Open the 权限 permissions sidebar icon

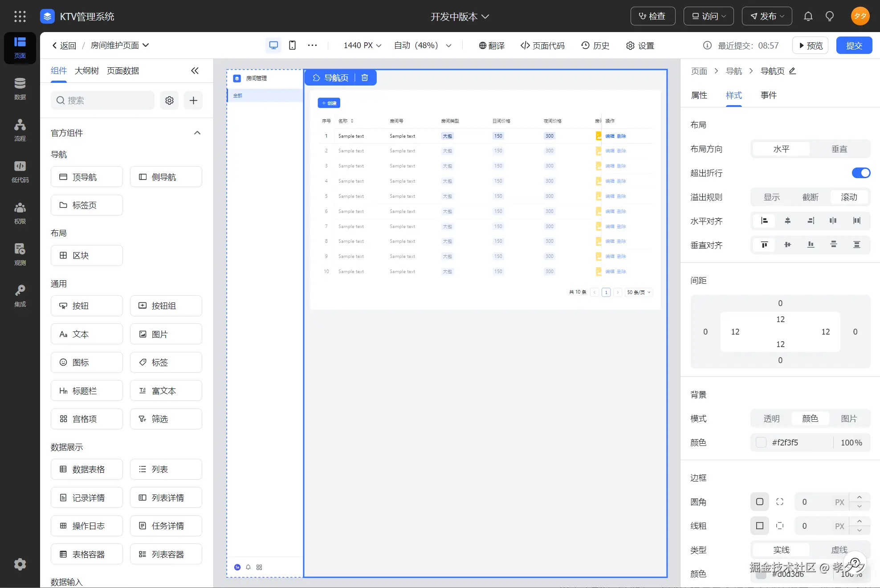click(20, 212)
